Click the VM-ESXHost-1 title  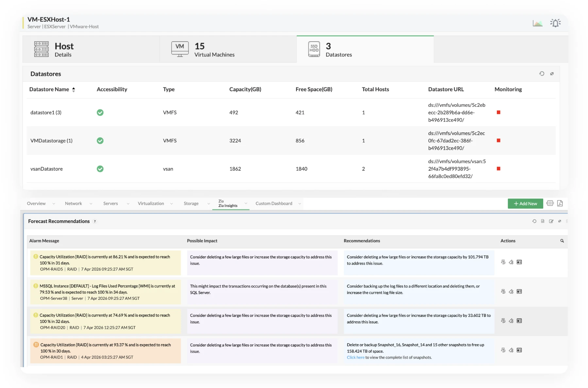(x=49, y=19)
